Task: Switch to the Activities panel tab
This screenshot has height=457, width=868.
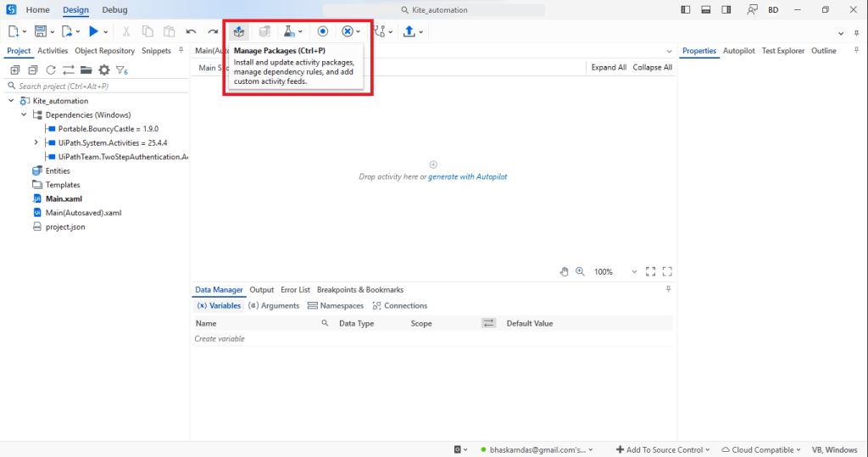Action: click(x=53, y=51)
